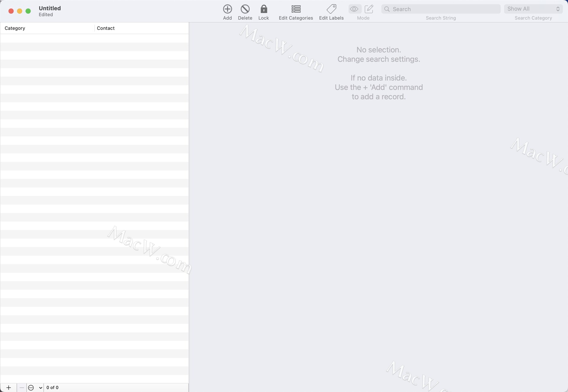Open the ellipsis action menu below list
The width and height of the screenshot is (568, 392).
pyautogui.click(x=35, y=388)
